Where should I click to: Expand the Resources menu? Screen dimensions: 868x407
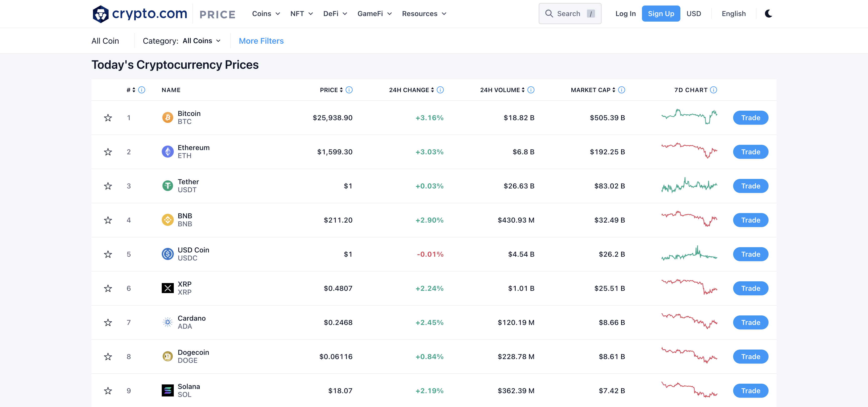424,14
